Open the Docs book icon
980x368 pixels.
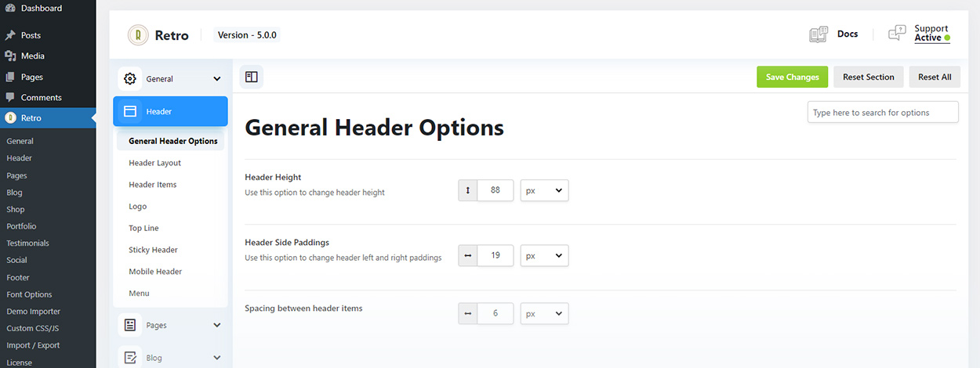[x=818, y=34]
